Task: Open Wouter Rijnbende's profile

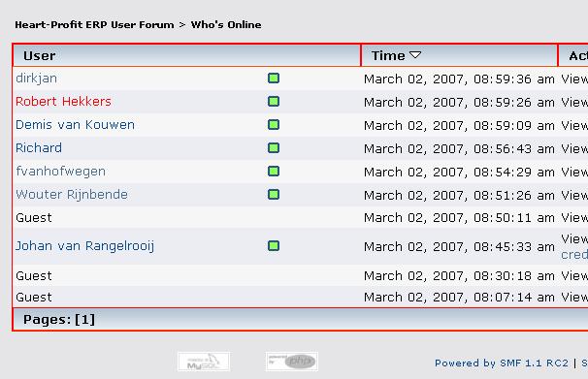Action: pos(72,195)
